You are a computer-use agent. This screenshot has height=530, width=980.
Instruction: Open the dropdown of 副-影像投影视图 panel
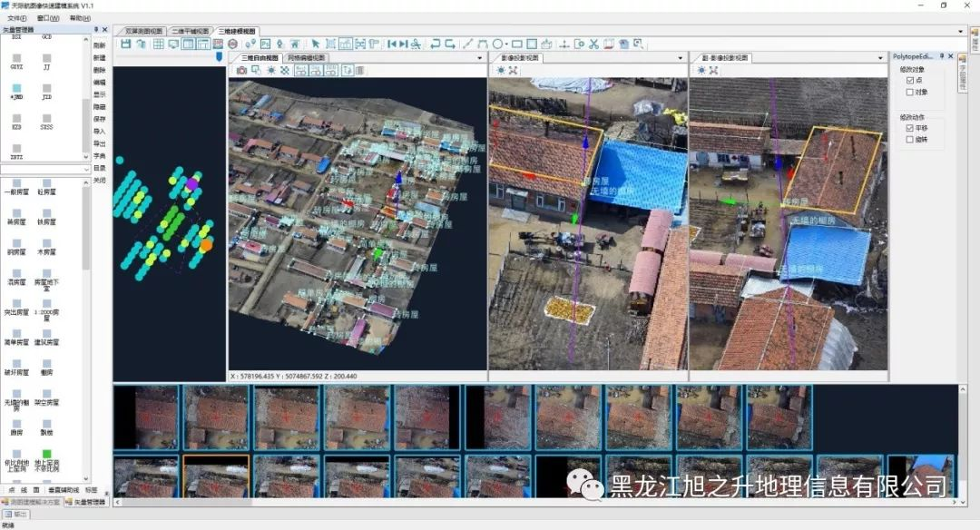pos(878,56)
